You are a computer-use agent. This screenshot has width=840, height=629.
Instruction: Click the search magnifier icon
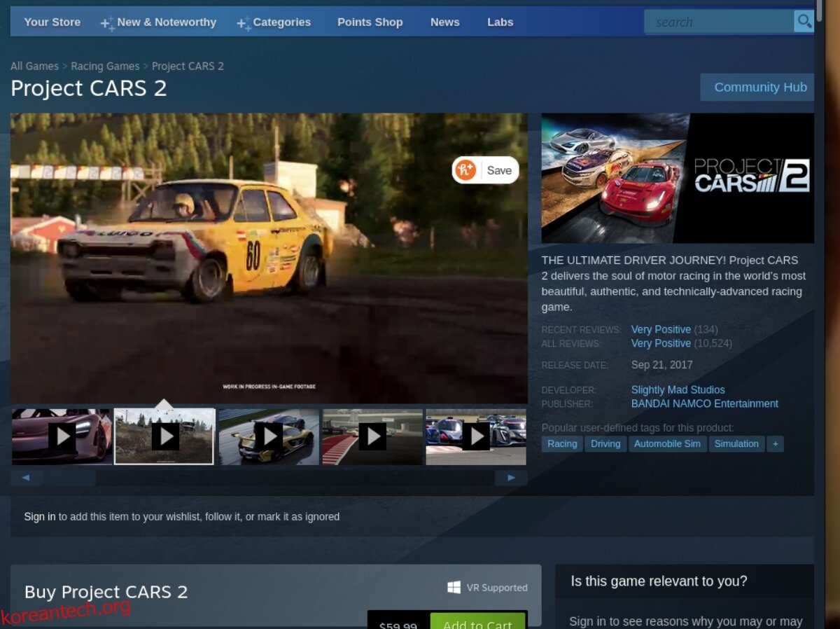pos(804,22)
